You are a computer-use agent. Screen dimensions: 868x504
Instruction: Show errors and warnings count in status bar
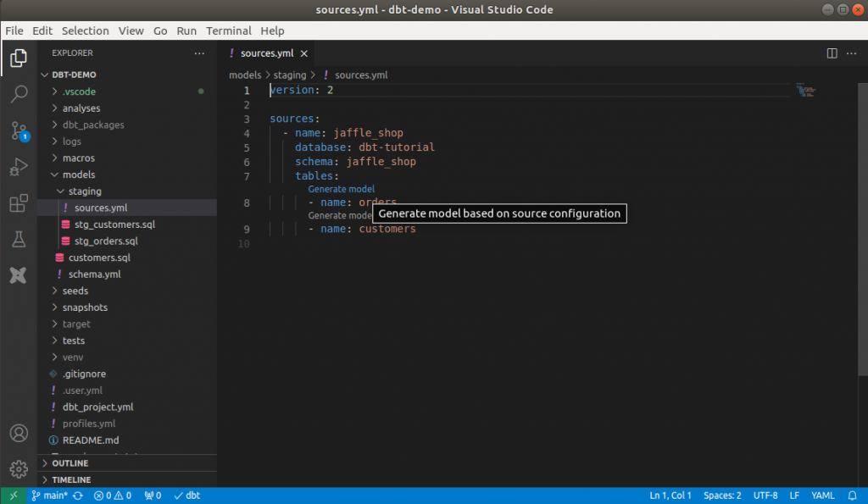(113, 496)
